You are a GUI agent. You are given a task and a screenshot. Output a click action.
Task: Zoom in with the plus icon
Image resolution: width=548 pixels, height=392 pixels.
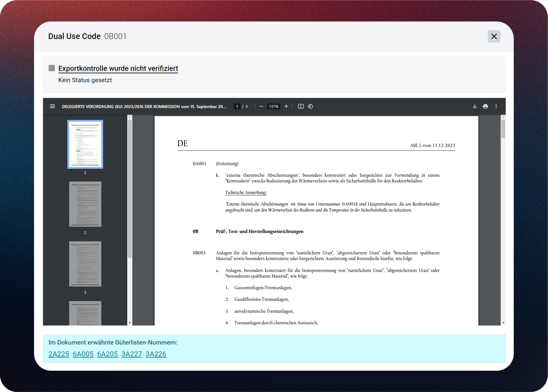tap(286, 106)
